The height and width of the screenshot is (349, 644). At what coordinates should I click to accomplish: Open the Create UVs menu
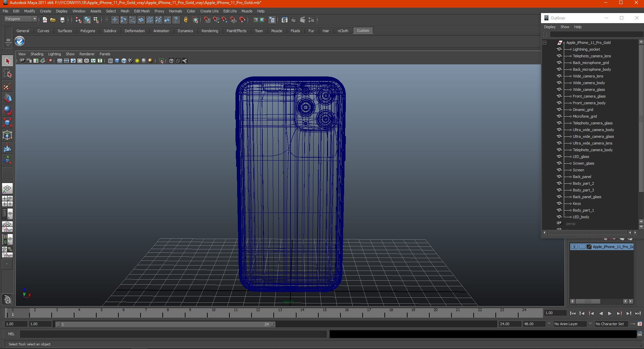click(x=209, y=11)
